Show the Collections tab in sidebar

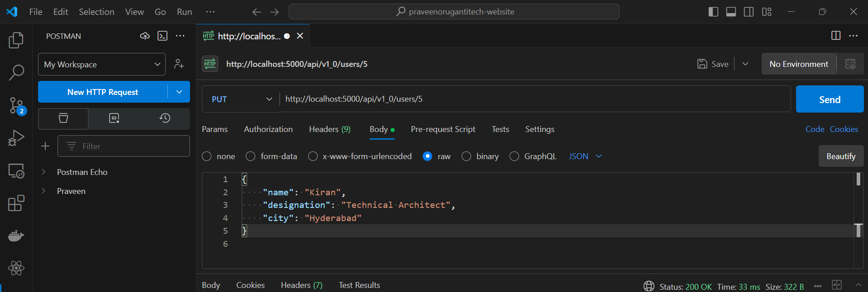click(63, 118)
